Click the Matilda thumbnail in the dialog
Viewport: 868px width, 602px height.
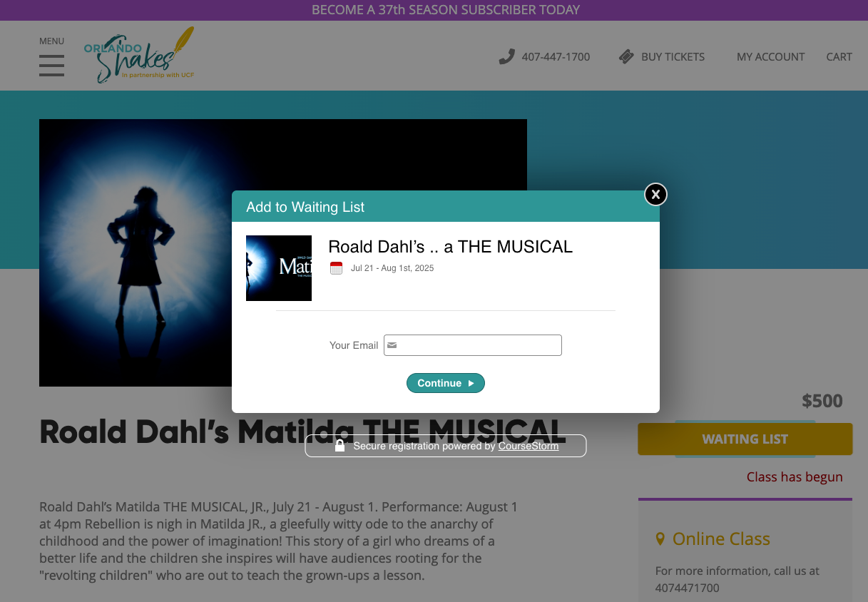(x=279, y=268)
